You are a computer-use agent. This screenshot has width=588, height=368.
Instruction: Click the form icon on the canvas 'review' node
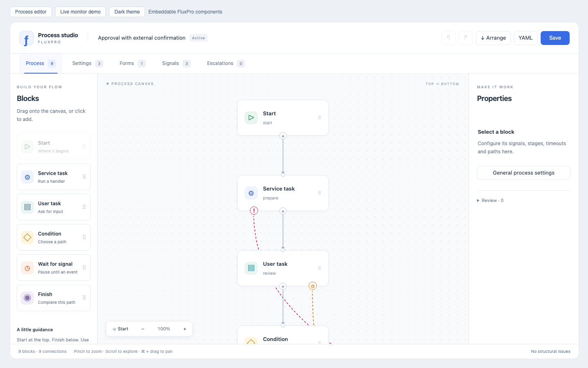point(251,268)
